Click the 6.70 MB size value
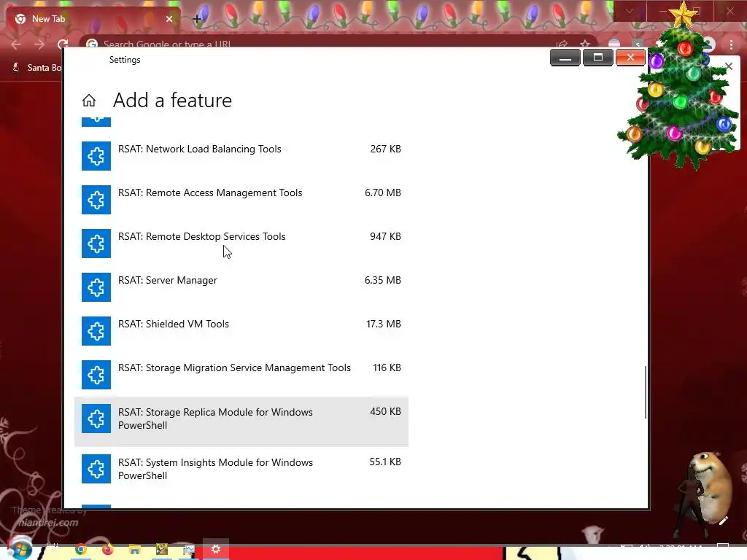The width and height of the screenshot is (747, 560). tap(382, 192)
